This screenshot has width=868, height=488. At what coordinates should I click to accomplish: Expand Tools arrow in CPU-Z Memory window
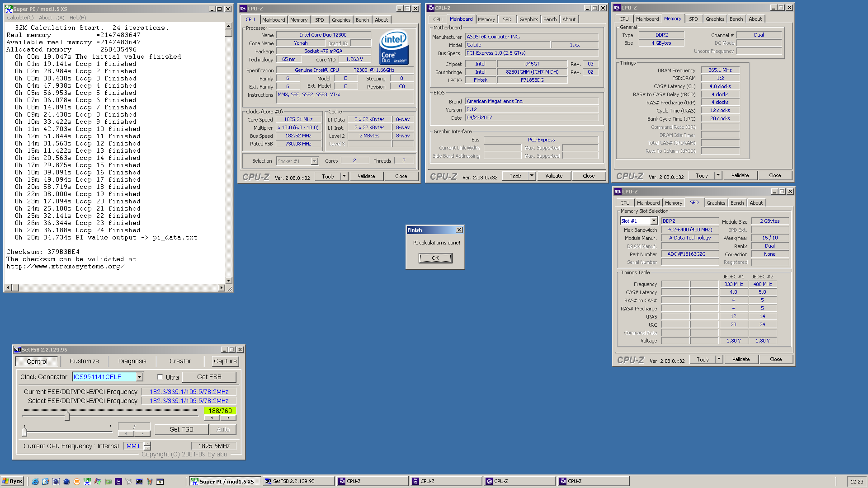pyautogui.click(x=718, y=175)
